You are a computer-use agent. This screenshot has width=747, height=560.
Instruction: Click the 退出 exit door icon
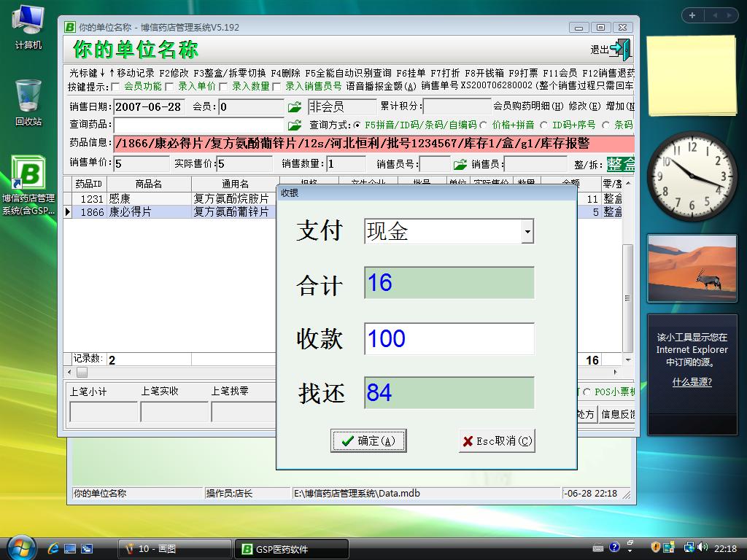pyautogui.click(x=620, y=50)
